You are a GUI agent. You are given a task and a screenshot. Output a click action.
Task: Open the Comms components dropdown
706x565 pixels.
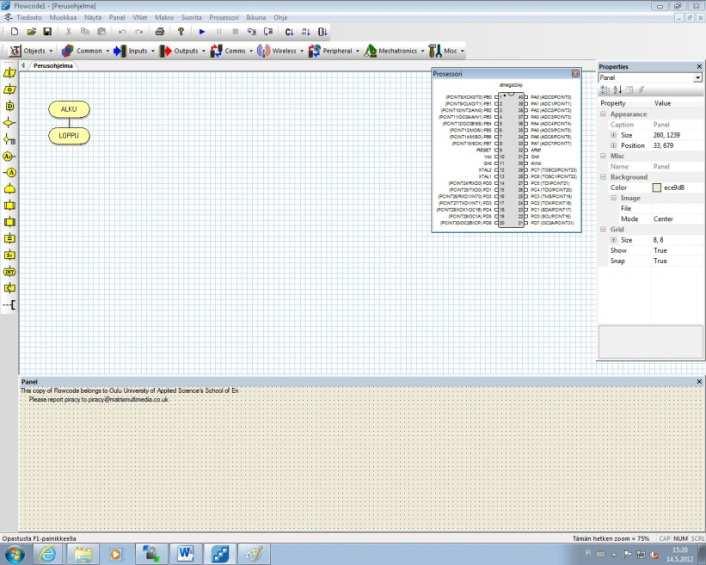tap(232, 51)
